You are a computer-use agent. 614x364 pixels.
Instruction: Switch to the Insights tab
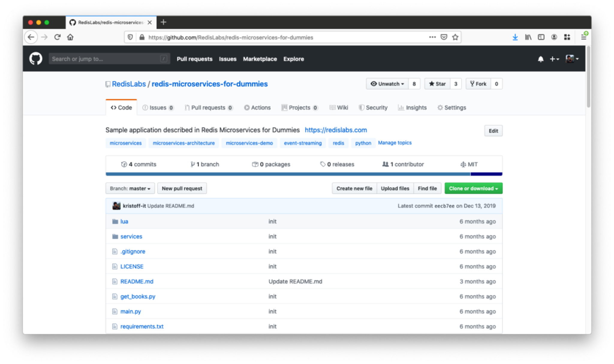pyautogui.click(x=412, y=108)
